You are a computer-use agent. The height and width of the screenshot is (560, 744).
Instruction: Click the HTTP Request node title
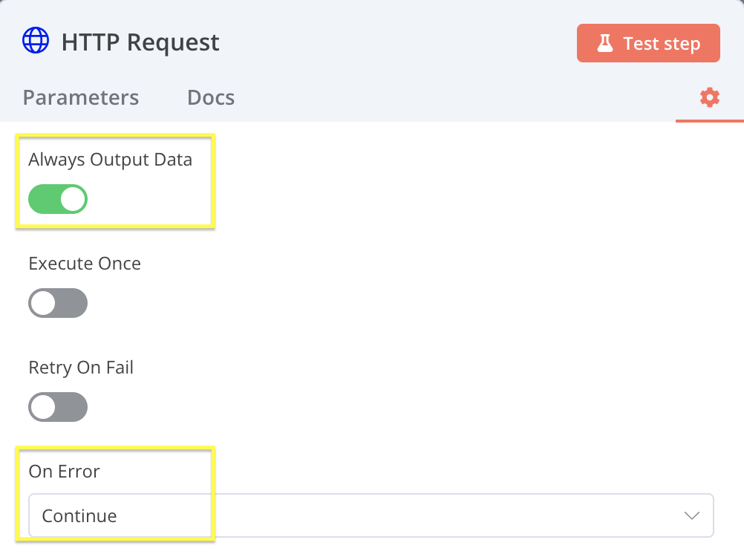coord(140,42)
